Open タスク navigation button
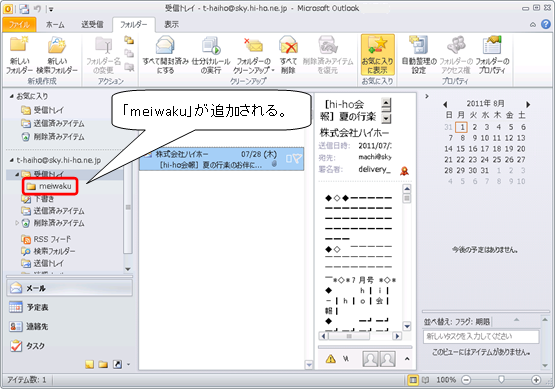555x389 pixels. (x=69, y=346)
